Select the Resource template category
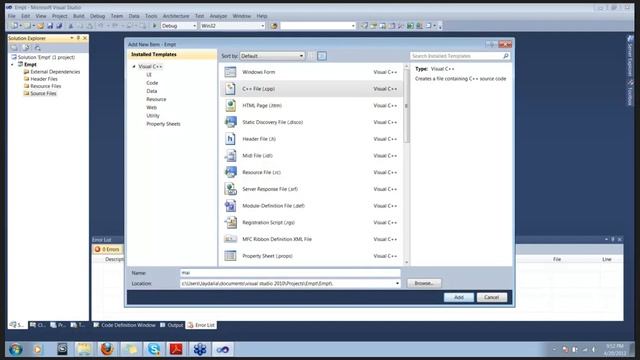 coord(156,99)
